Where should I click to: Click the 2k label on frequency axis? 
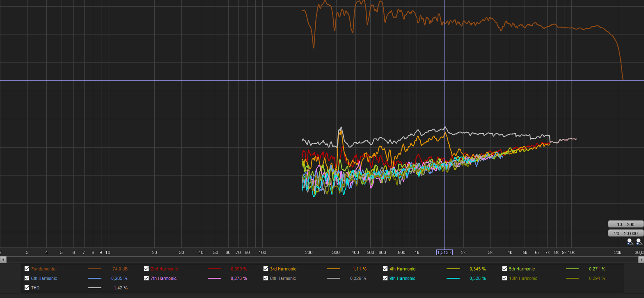point(463,252)
